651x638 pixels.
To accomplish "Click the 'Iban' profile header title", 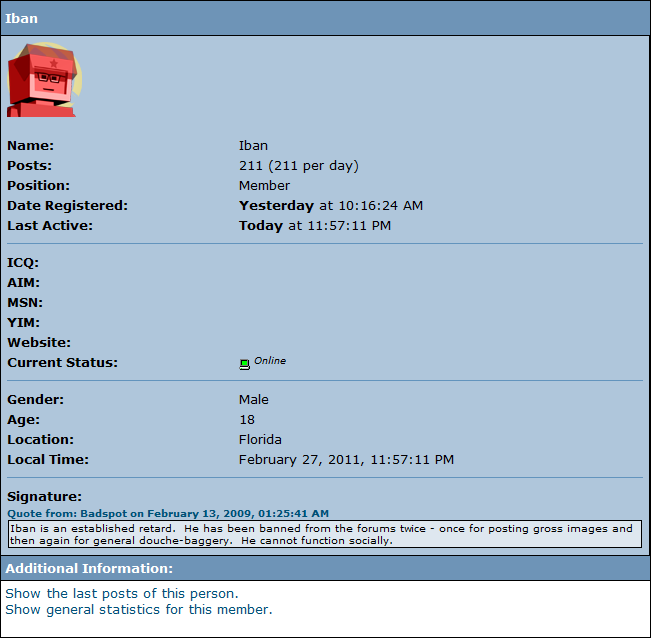I will coord(21,19).
